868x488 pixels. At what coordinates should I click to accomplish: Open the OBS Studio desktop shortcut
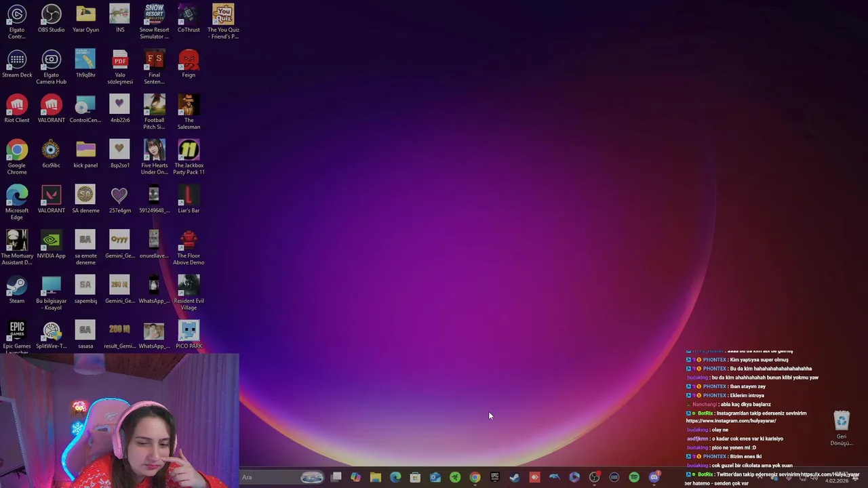pos(51,19)
